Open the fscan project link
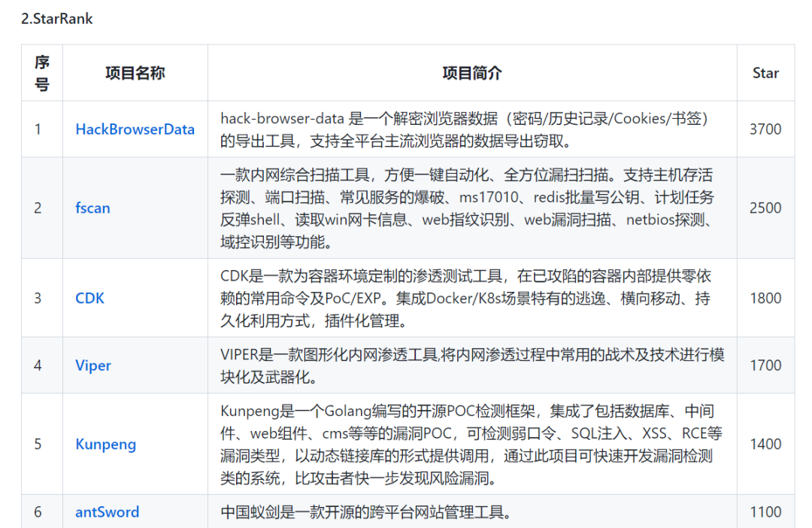This screenshot has width=812, height=528. 92,208
